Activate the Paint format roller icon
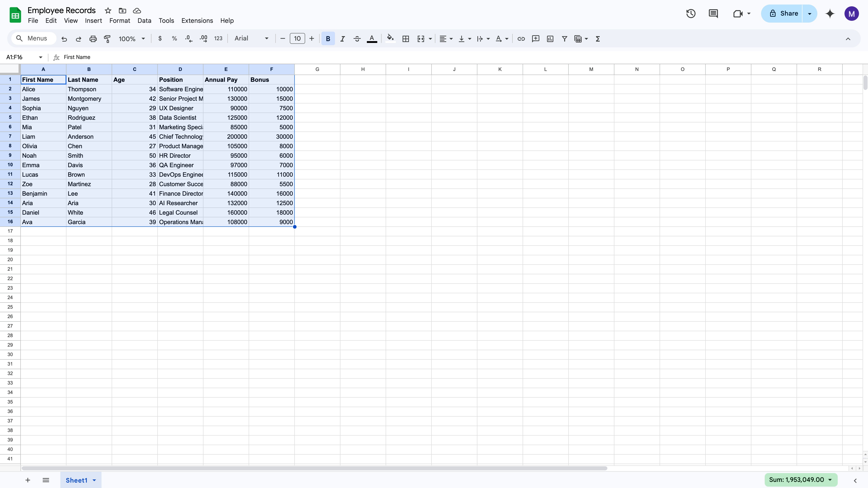 pyautogui.click(x=107, y=39)
